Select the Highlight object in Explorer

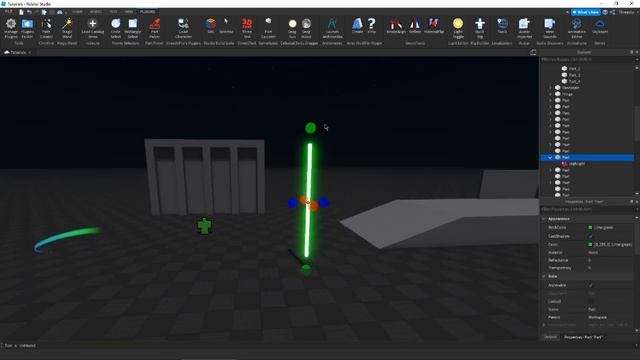[x=577, y=164]
